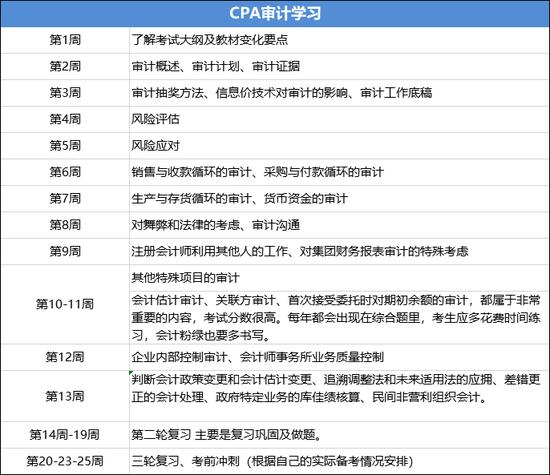Click green comment indicator in 第13周 row
The image size is (550, 475).
131,373
